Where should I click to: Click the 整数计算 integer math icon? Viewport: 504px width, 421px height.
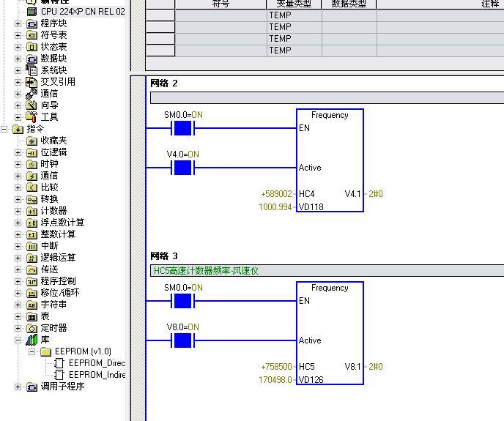click(x=31, y=234)
